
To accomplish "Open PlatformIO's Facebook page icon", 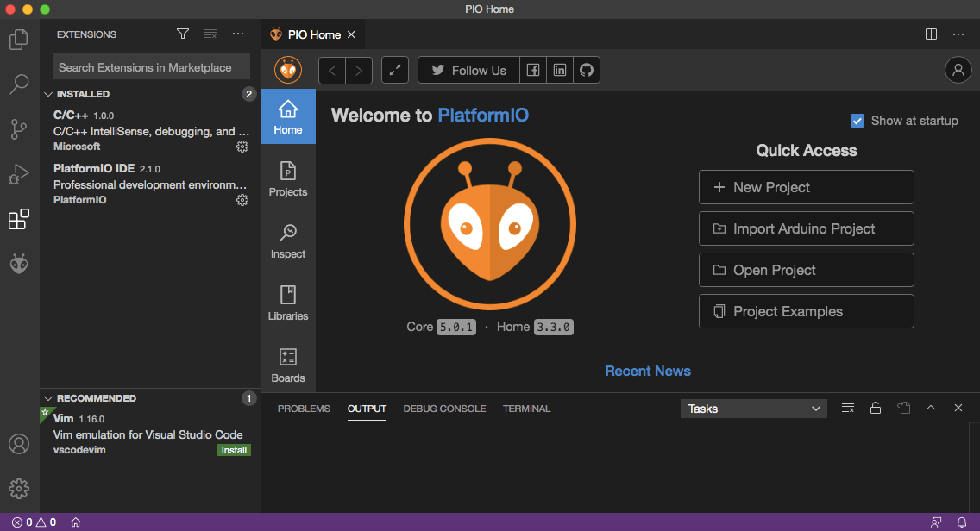I will tap(532, 70).
